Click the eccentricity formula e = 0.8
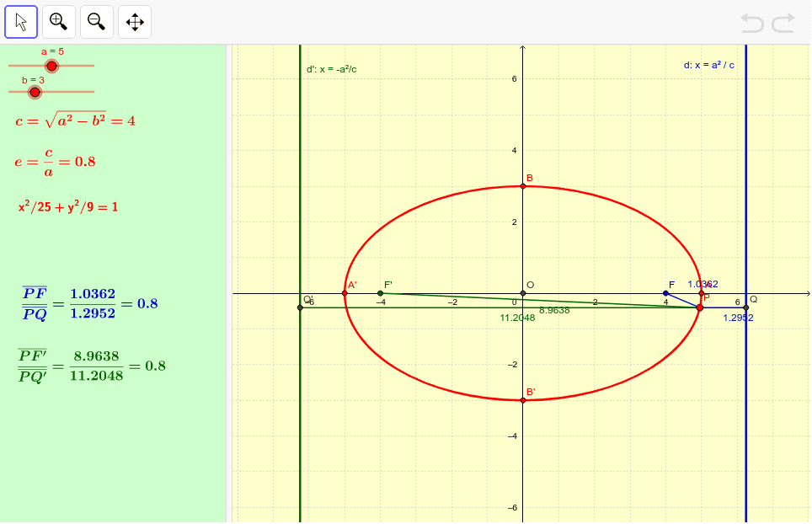812x524 pixels. [55, 162]
